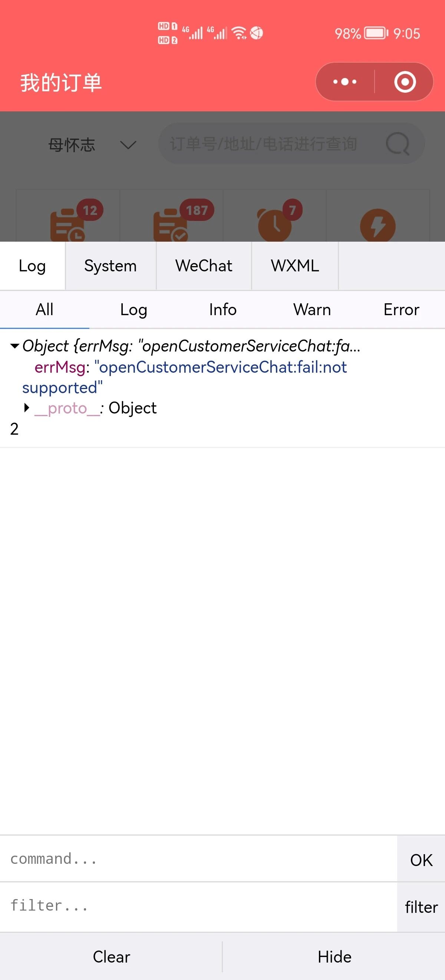The image size is (445, 980).
Task: Focus the command input field
Action: click(x=198, y=859)
